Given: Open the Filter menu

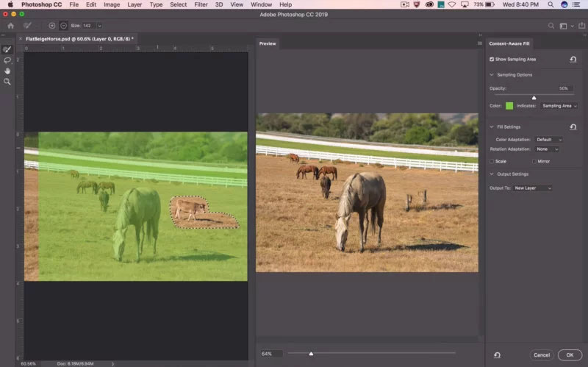Looking at the screenshot, I should coord(201,4).
